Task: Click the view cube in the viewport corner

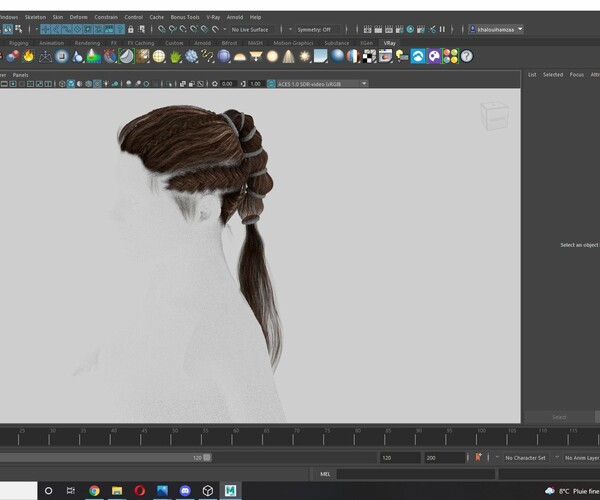Action: [x=494, y=116]
